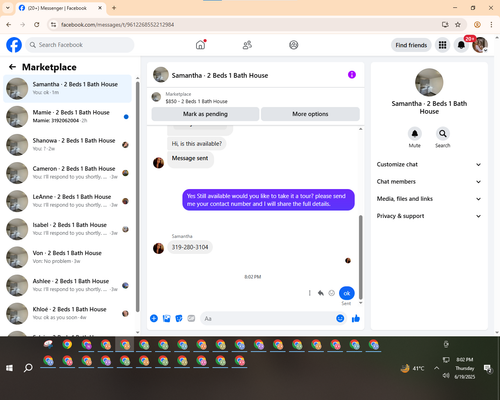Screen dimensions: 500x400
Task: Reload the page in browser
Action: coord(37,24)
